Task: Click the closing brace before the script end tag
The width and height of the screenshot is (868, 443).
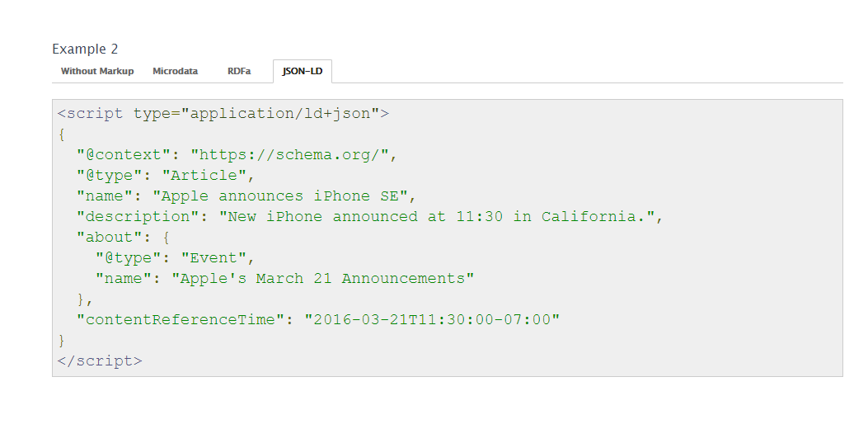Action: (x=62, y=340)
